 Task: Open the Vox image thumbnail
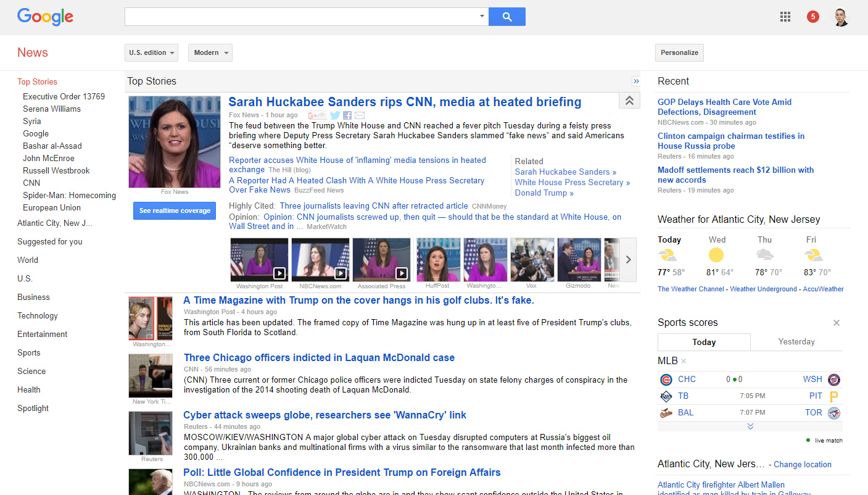coord(532,260)
